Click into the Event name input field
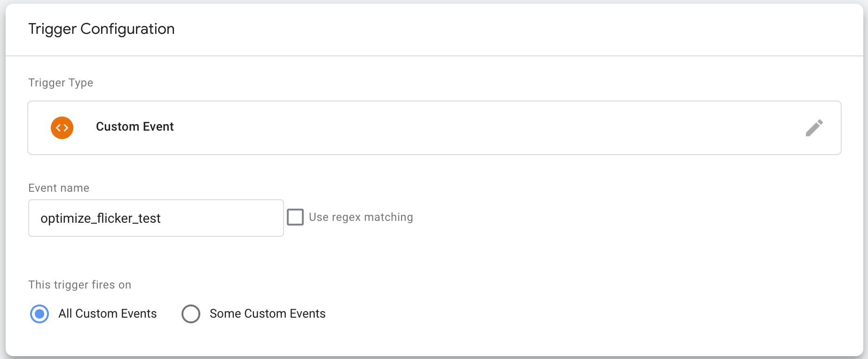Viewport: 868px width, 359px height. (x=156, y=218)
